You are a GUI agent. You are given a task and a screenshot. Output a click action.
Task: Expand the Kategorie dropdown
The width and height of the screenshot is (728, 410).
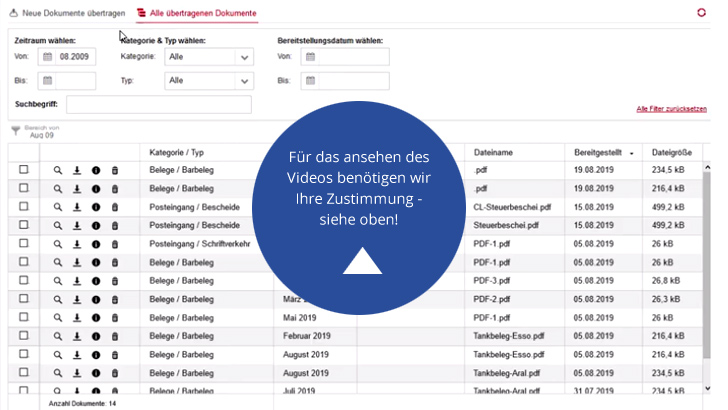(x=245, y=57)
